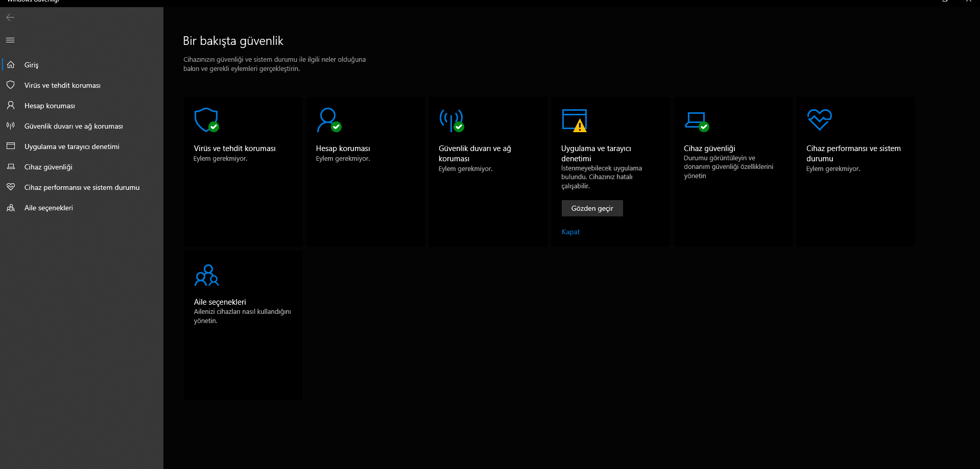Image resolution: width=980 pixels, height=469 pixels.
Task: Open the Hesap koruması tile title
Action: click(x=343, y=149)
